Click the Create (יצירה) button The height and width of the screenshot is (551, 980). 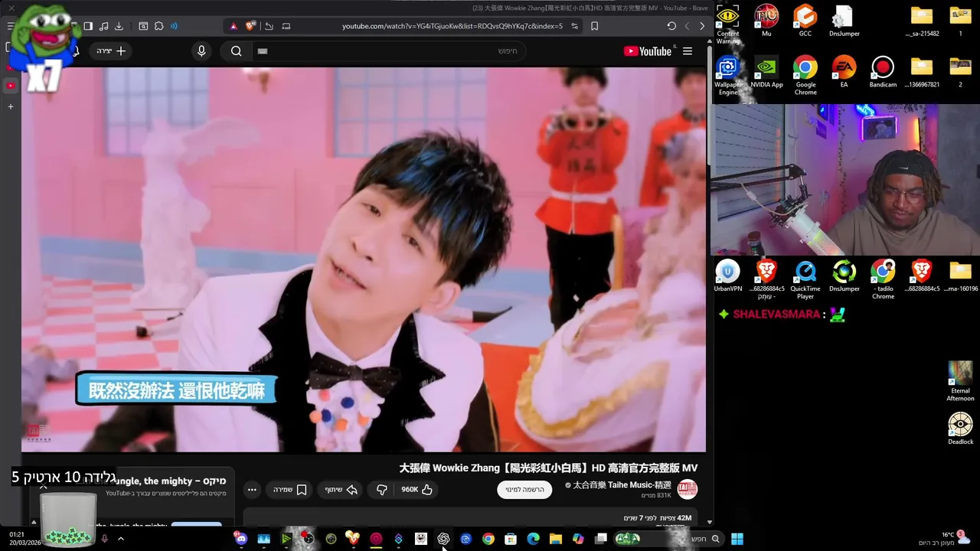(113, 51)
